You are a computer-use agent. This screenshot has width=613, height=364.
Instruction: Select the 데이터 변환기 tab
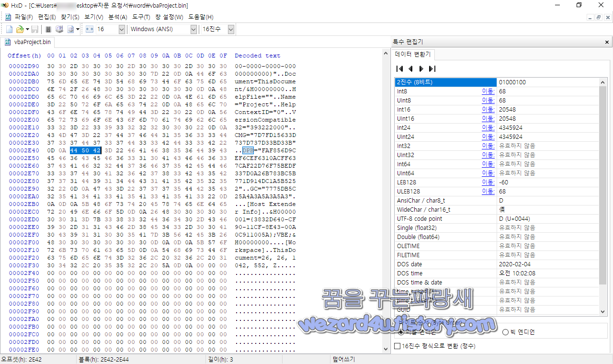(413, 54)
